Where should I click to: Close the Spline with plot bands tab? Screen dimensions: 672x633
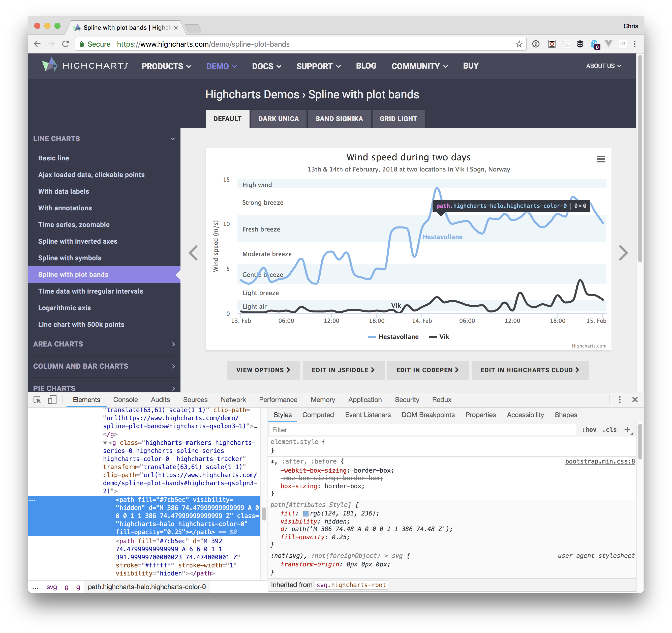[x=176, y=28]
